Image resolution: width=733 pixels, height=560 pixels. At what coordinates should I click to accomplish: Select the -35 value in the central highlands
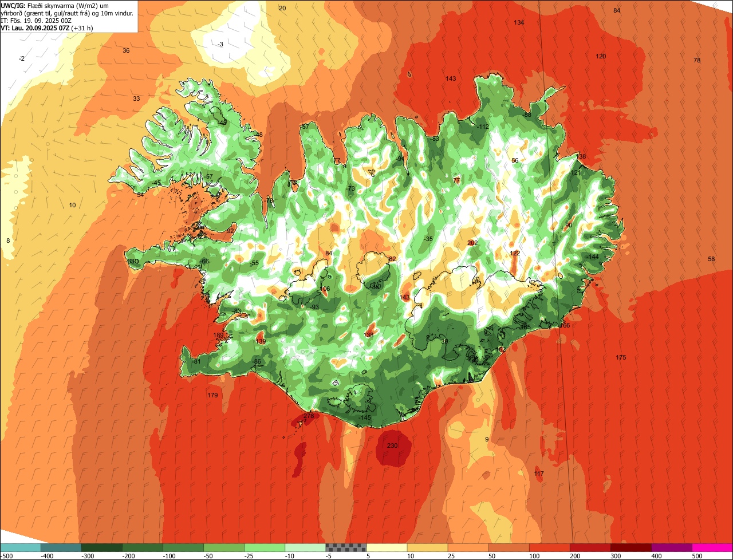click(428, 239)
